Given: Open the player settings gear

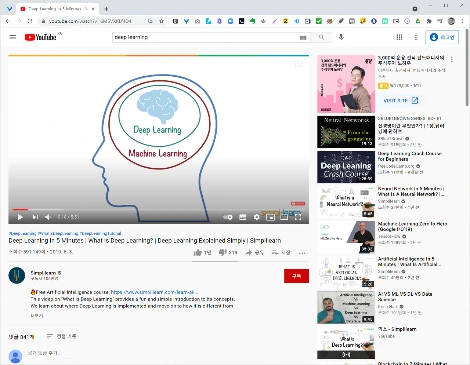Looking at the screenshot, I should 256,217.
